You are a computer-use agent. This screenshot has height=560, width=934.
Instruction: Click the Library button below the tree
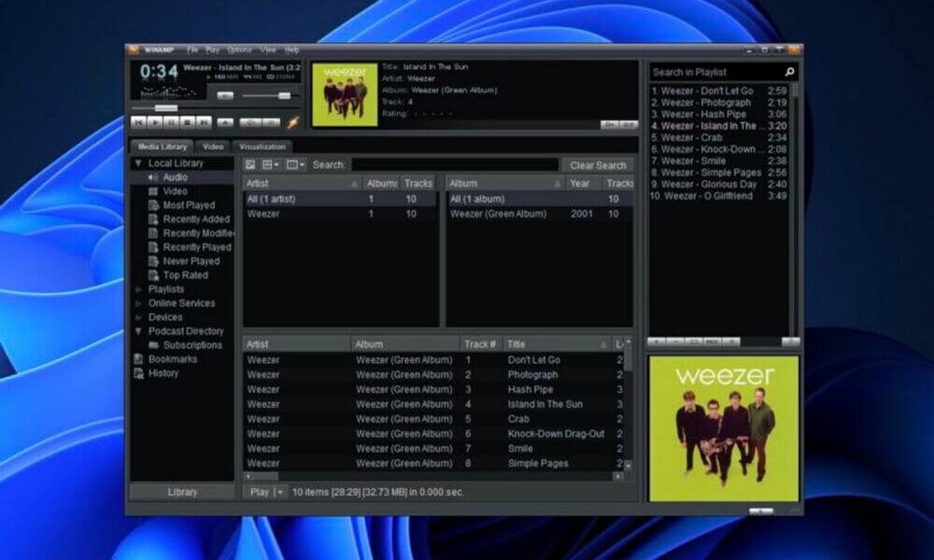coord(182,492)
